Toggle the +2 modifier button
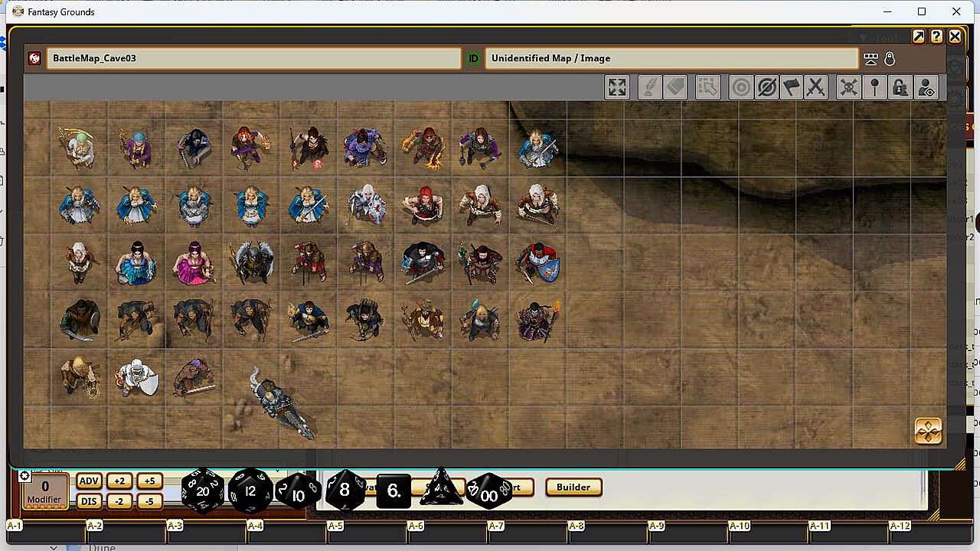980x551 pixels. tap(119, 481)
